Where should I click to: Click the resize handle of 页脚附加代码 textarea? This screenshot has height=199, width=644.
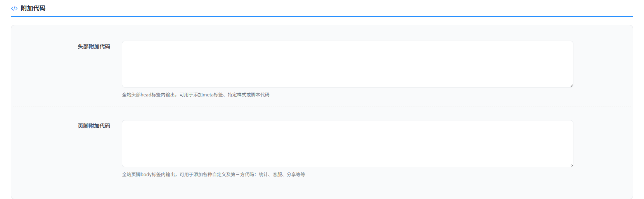tap(571, 165)
